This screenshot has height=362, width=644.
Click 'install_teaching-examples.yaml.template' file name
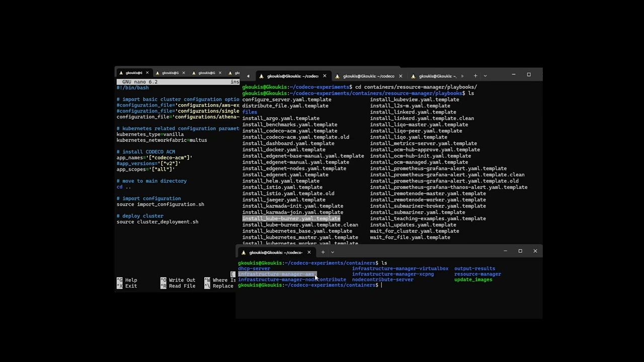[x=428, y=219]
